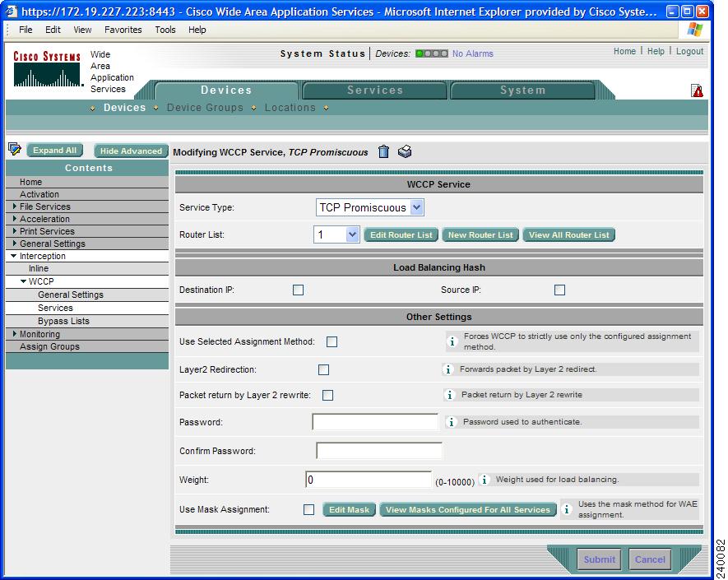The width and height of the screenshot is (728, 580).
Task: Toggle the Layer2 Redirection checkbox
Action: [323, 369]
